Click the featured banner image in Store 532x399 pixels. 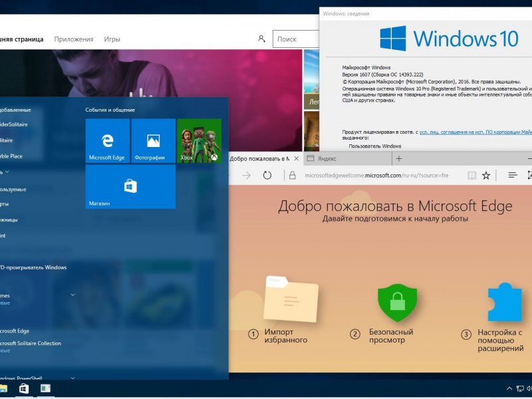[151, 73]
